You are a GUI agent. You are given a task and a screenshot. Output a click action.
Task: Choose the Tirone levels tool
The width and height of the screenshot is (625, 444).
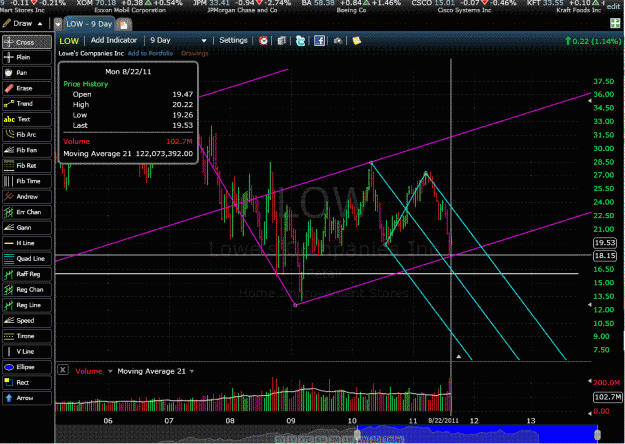point(27,336)
